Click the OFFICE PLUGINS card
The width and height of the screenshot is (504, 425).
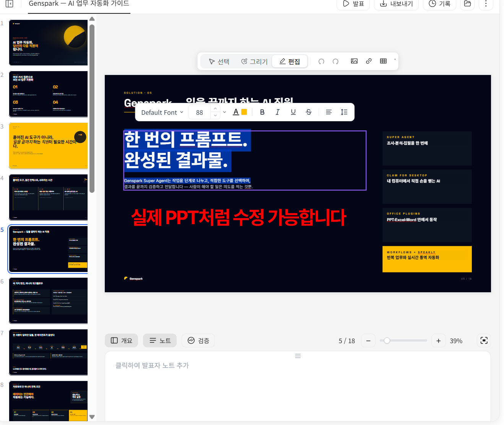click(427, 225)
